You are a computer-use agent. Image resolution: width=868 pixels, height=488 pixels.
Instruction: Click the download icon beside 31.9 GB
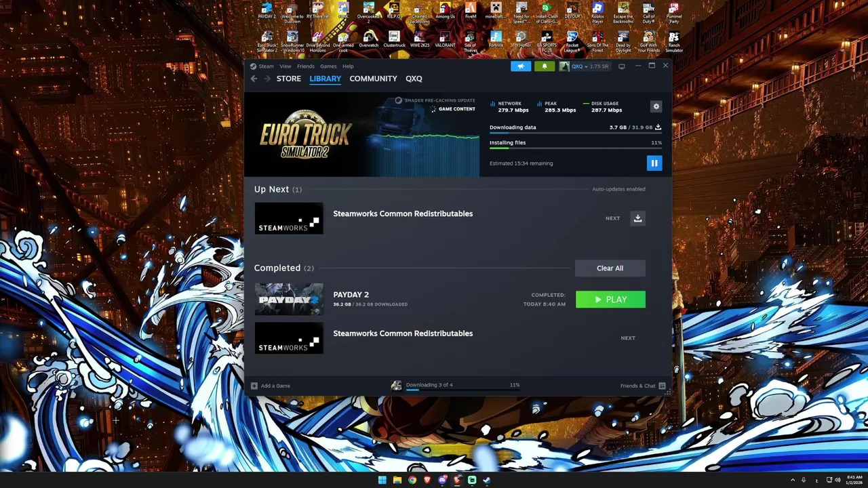coord(658,127)
